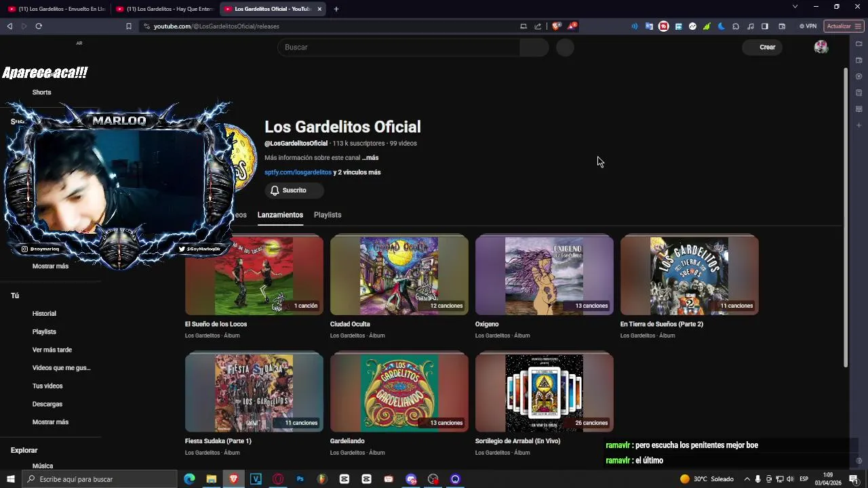
Task: Open the volume speaker tray icon
Action: pyautogui.click(x=790, y=479)
